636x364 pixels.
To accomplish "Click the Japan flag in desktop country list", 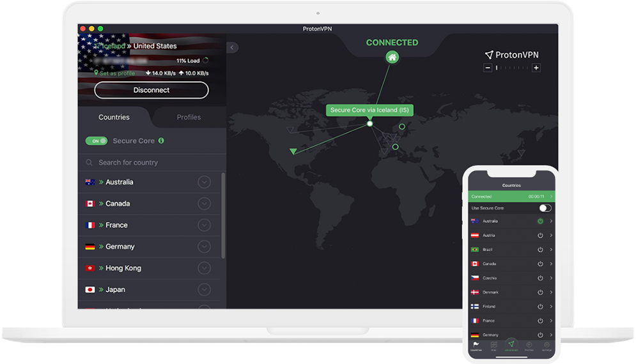I will click(x=90, y=289).
